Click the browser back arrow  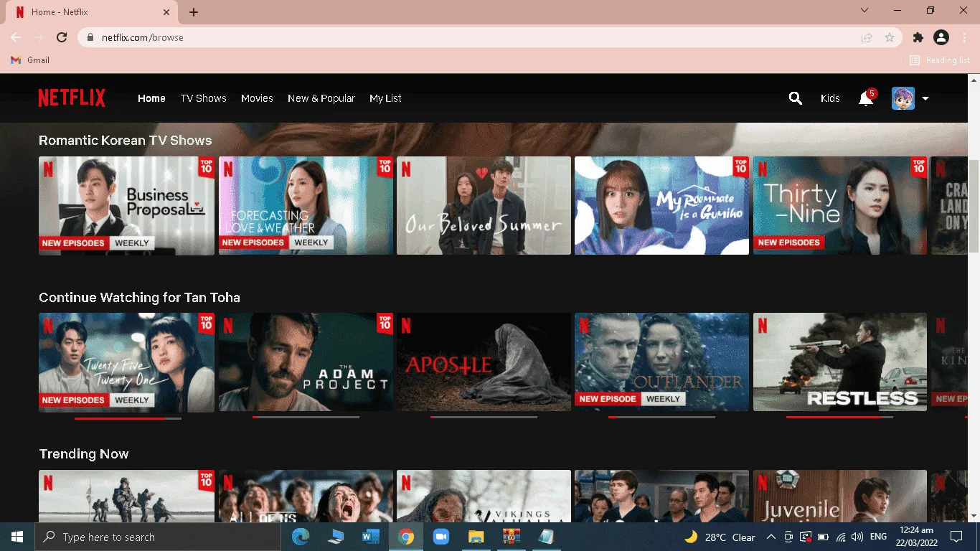tap(16, 37)
